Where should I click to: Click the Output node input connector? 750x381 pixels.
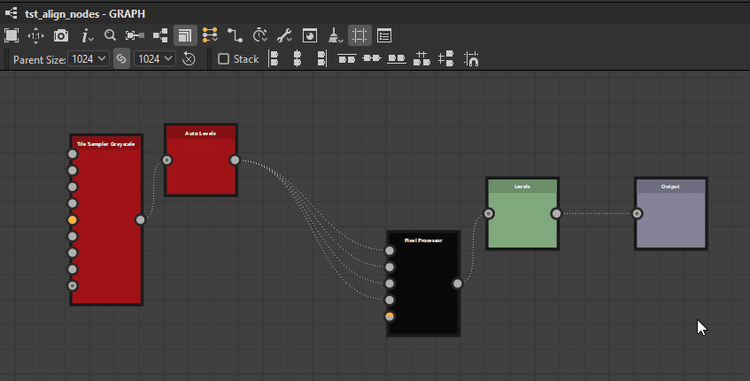click(x=637, y=214)
